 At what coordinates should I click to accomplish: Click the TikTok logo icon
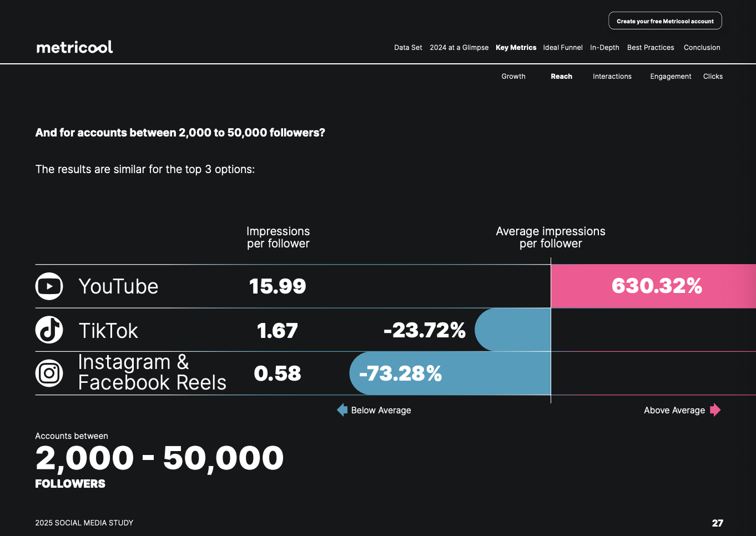[x=49, y=330]
